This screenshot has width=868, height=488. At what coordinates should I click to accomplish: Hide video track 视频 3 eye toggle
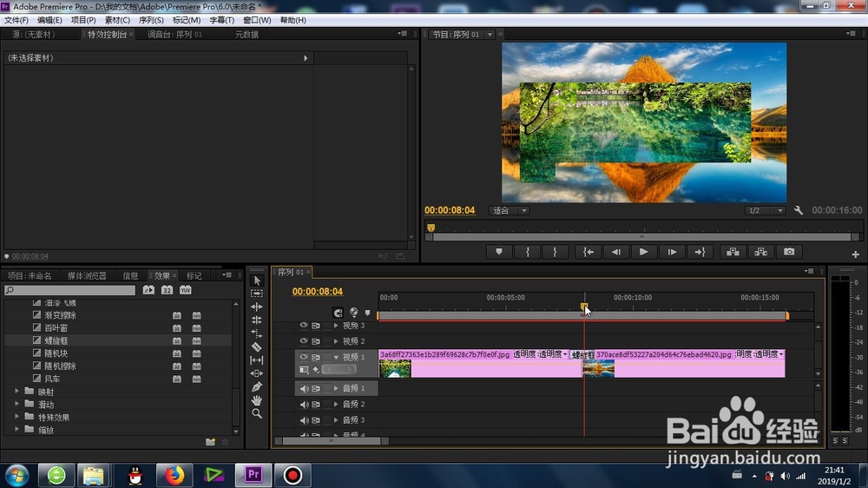303,326
